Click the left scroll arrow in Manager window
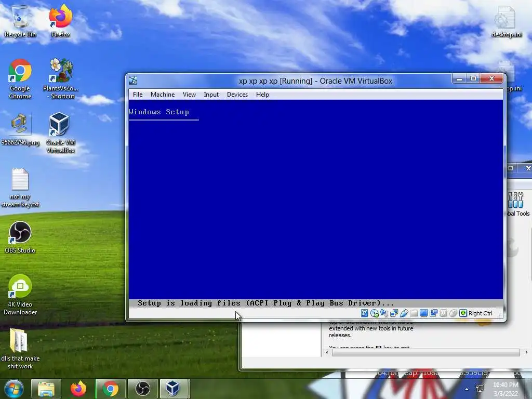 327,353
